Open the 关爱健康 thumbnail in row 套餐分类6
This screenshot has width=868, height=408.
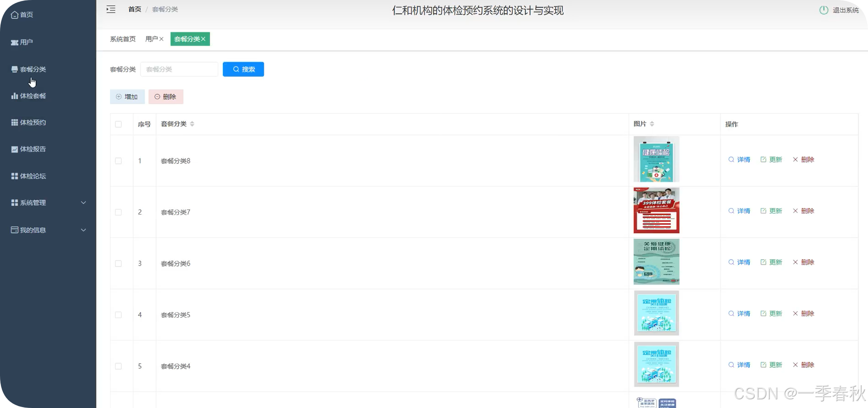pyautogui.click(x=657, y=262)
